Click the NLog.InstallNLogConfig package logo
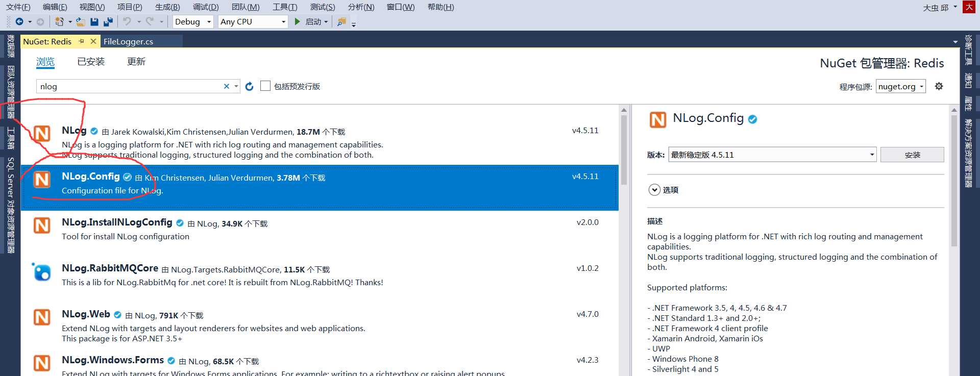 [x=42, y=225]
